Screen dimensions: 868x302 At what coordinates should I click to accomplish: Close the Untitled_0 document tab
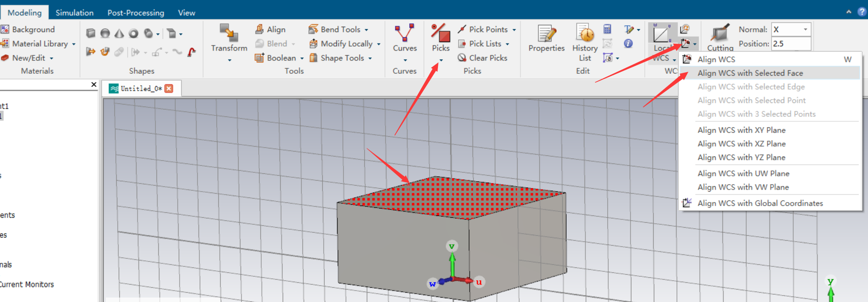[x=169, y=88]
